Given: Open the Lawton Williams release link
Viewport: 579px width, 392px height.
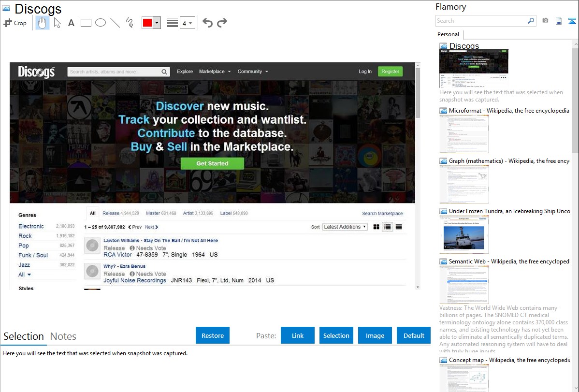Looking at the screenshot, I should tap(160, 241).
